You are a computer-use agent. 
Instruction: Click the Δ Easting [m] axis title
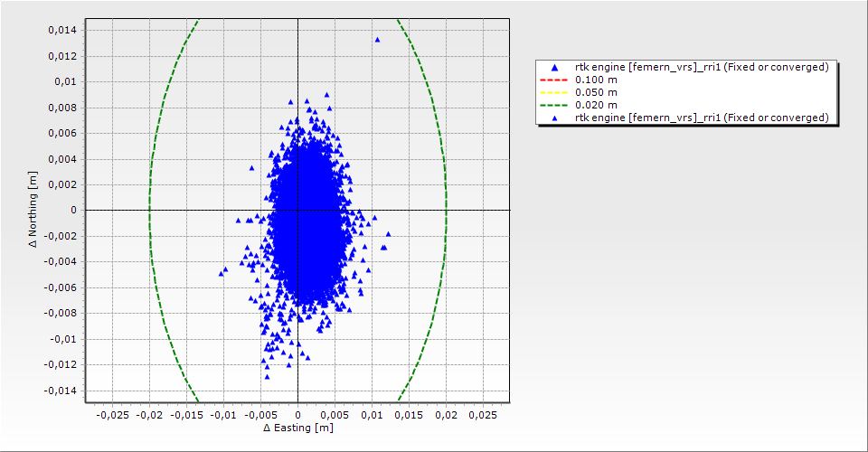(x=297, y=428)
